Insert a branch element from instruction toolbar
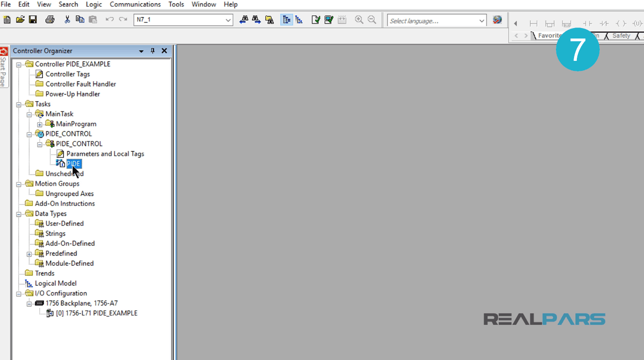The width and height of the screenshot is (644, 360). [550, 23]
